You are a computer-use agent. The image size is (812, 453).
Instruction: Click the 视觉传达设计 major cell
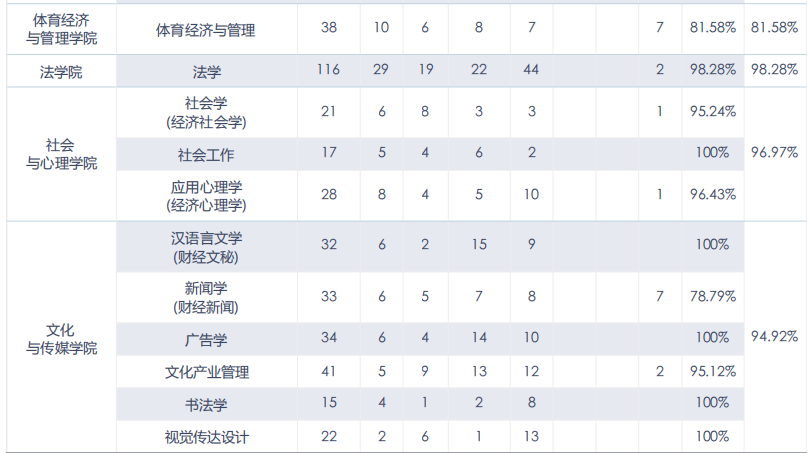pyautogui.click(x=206, y=436)
